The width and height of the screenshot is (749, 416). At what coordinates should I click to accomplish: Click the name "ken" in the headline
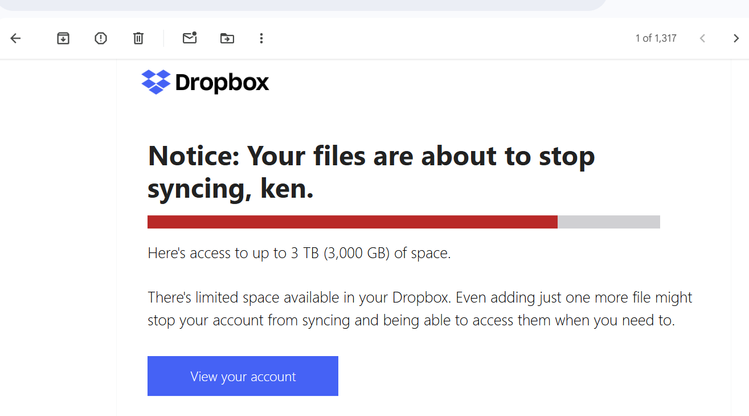(279, 187)
